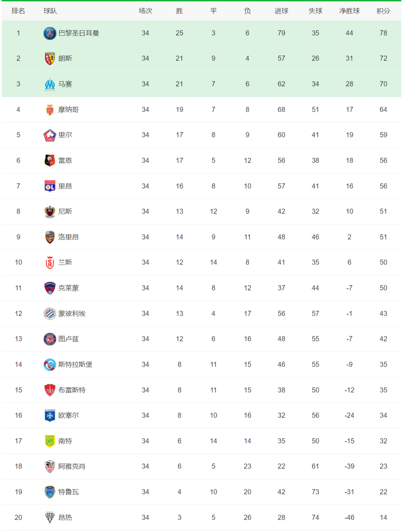The width and height of the screenshot is (403, 532).
Task: Select the 昂热 row at rank 20
Action: [201, 518]
